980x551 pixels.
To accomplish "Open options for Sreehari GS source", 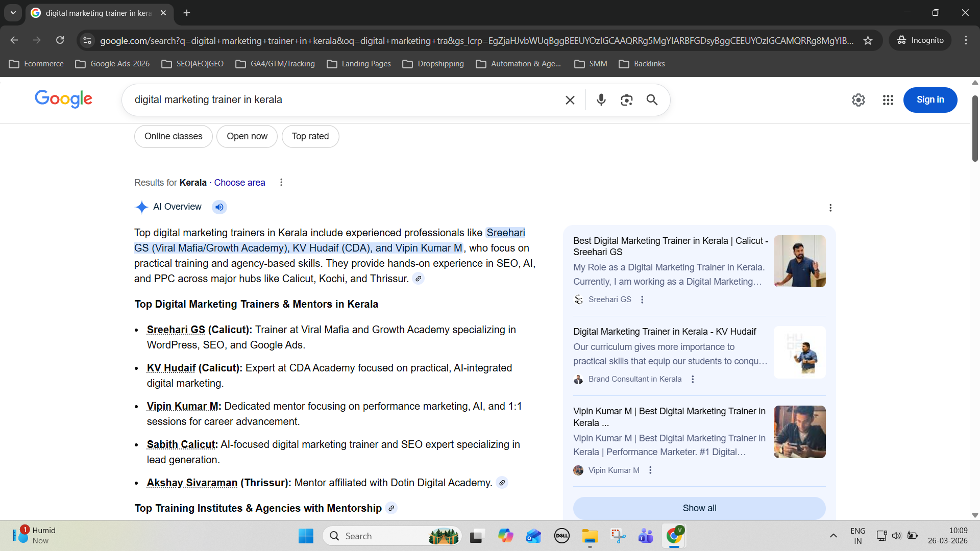I will click(x=642, y=299).
